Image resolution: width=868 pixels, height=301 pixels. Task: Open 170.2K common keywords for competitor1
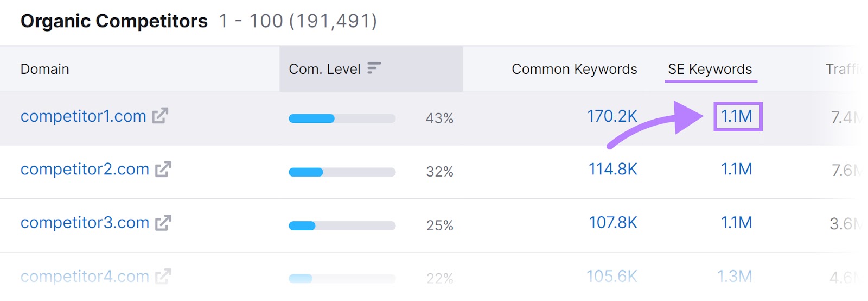point(612,116)
